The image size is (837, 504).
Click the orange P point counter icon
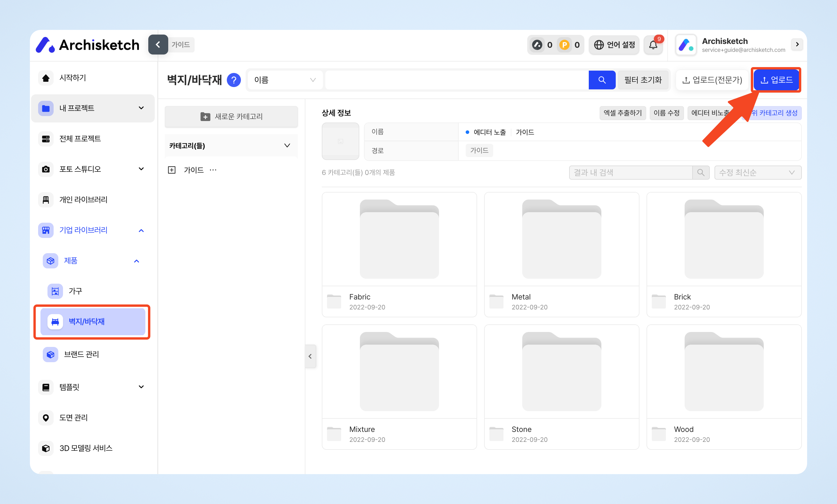click(564, 45)
